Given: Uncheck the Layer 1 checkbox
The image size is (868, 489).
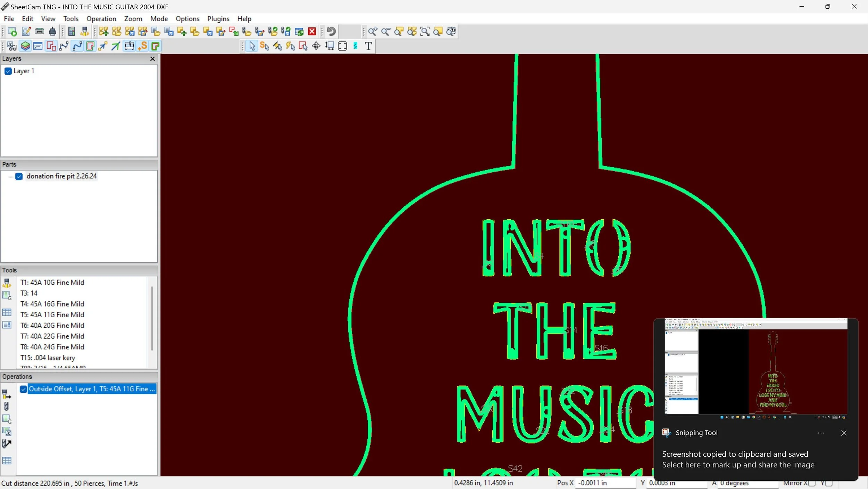Looking at the screenshot, I should 8,71.
